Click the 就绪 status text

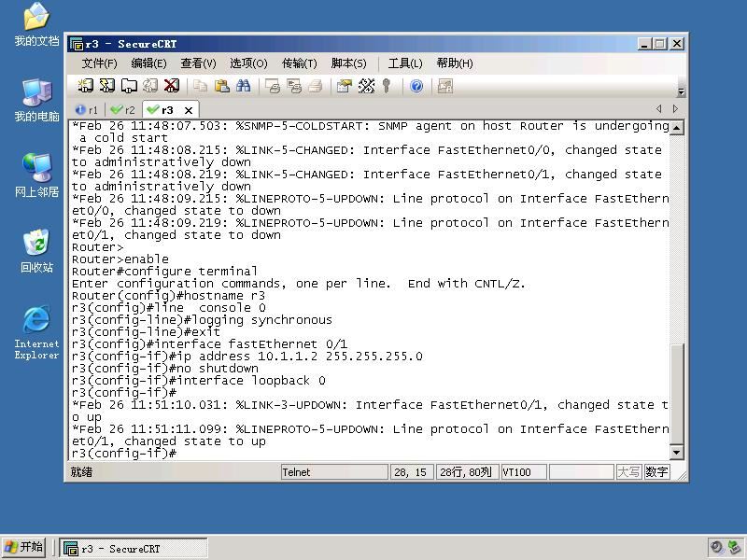click(x=81, y=472)
